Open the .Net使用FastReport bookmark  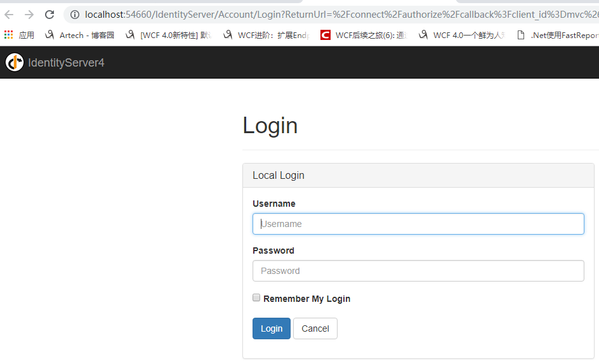click(558, 35)
